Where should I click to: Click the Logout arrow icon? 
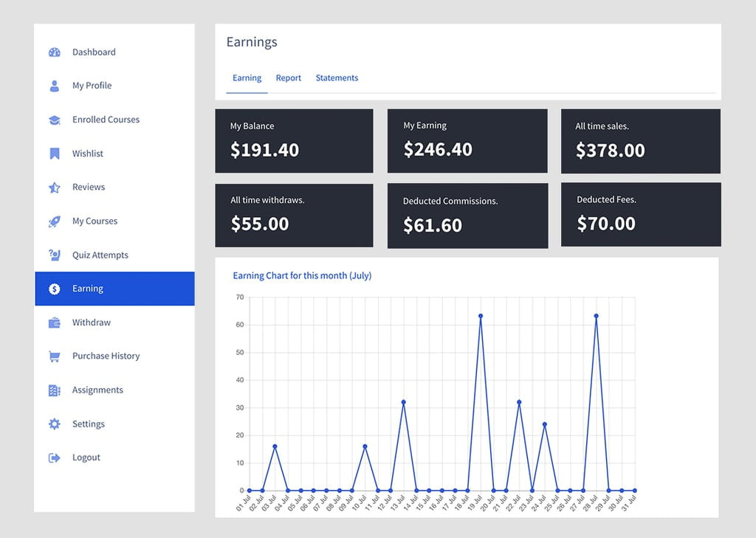pos(54,458)
